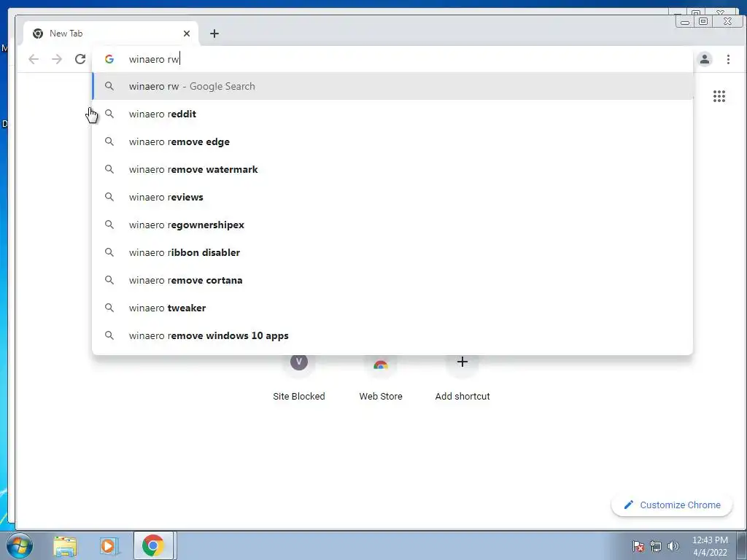This screenshot has height=560, width=747.
Task: Pick 'winaero ribbon disabler' suggestion
Action: click(392, 252)
